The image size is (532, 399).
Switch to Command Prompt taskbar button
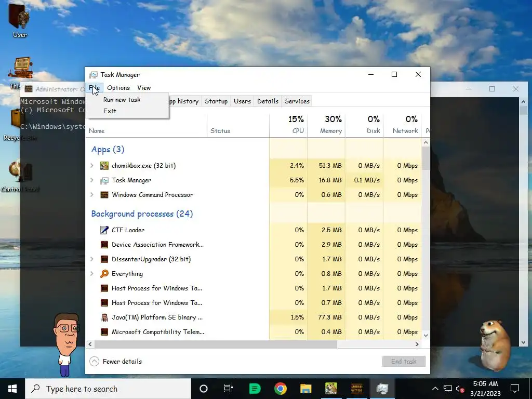tap(356, 389)
